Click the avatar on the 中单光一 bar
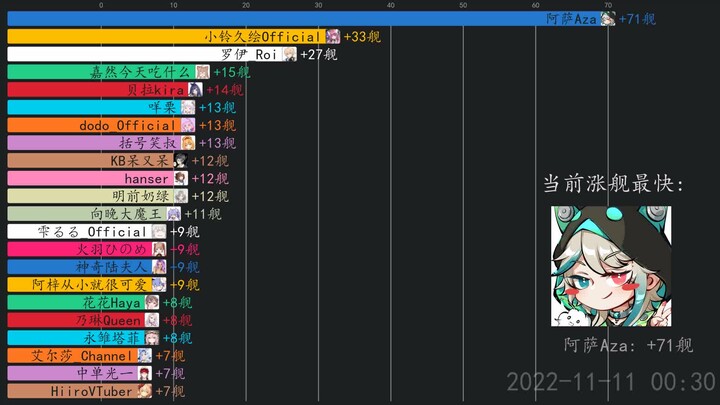The height and width of the screenshot is (405, 720). click(145, 374)
